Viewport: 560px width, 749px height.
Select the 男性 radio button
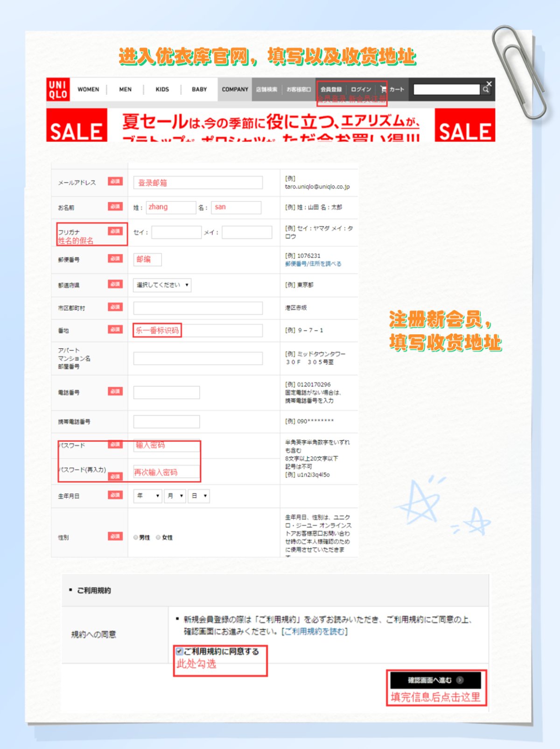click(136, 537)
